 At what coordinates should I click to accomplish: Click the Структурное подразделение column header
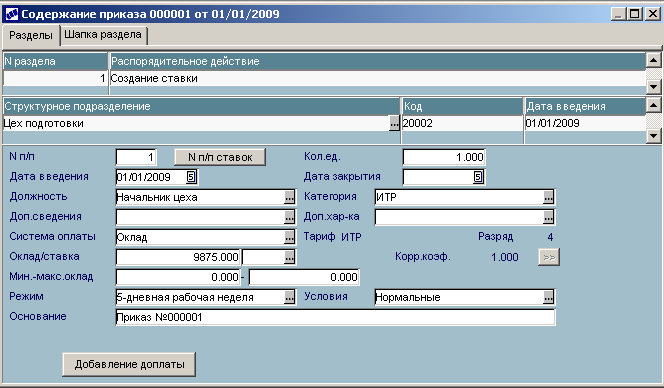(201, 106)
